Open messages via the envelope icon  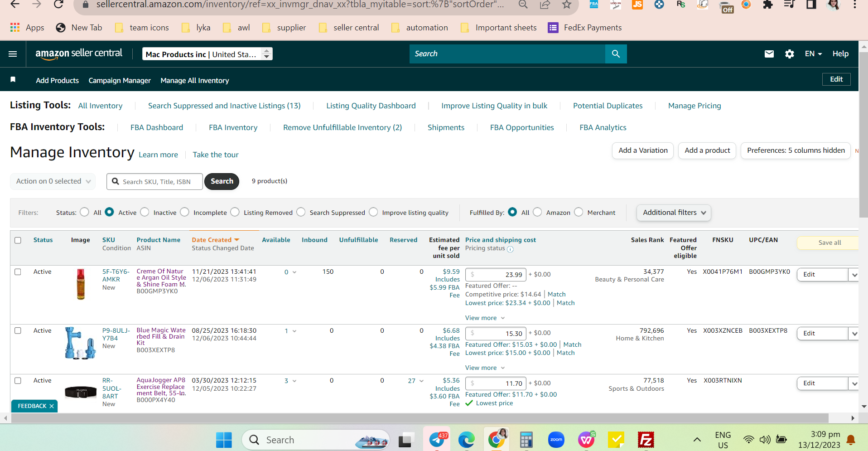(769, 54)
